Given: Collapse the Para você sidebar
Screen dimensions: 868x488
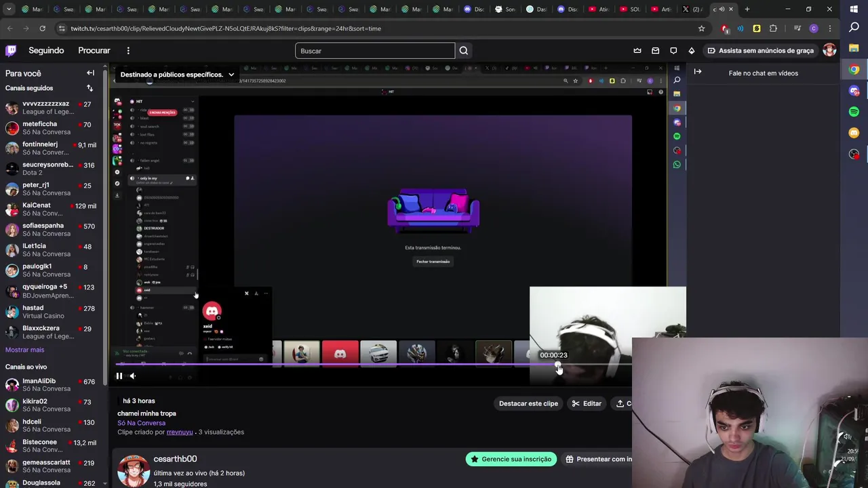Looking at the screenshot, I should (x=90, y=73).
